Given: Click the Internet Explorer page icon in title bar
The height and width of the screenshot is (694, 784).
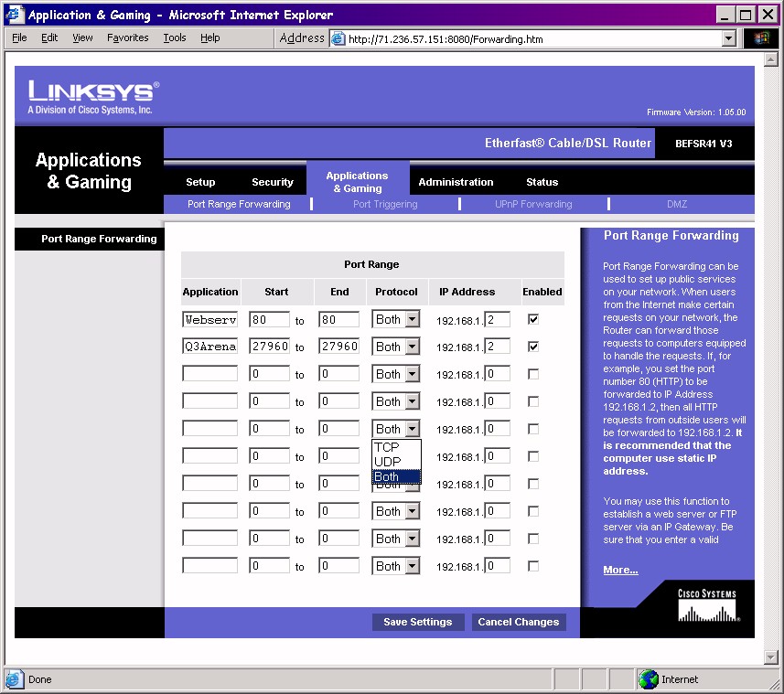Looking at the screenshot, I should (15, 15).
